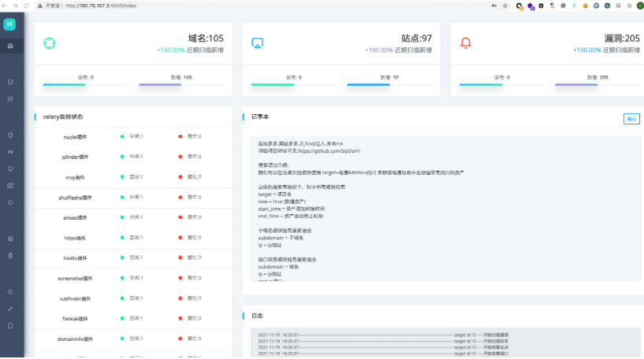Select the nuclei插件 row label
This screenshot has height=359, width=644.
point(75,137)
